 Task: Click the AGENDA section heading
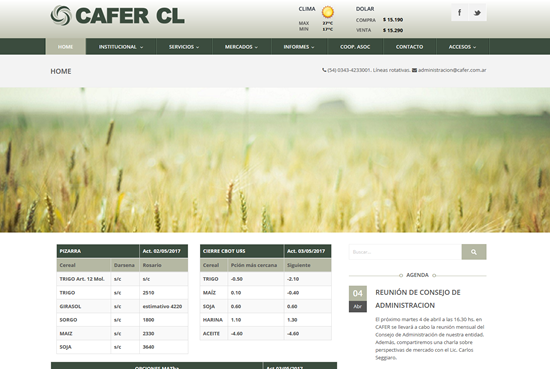pyautogui.click(x=417, y=275)
